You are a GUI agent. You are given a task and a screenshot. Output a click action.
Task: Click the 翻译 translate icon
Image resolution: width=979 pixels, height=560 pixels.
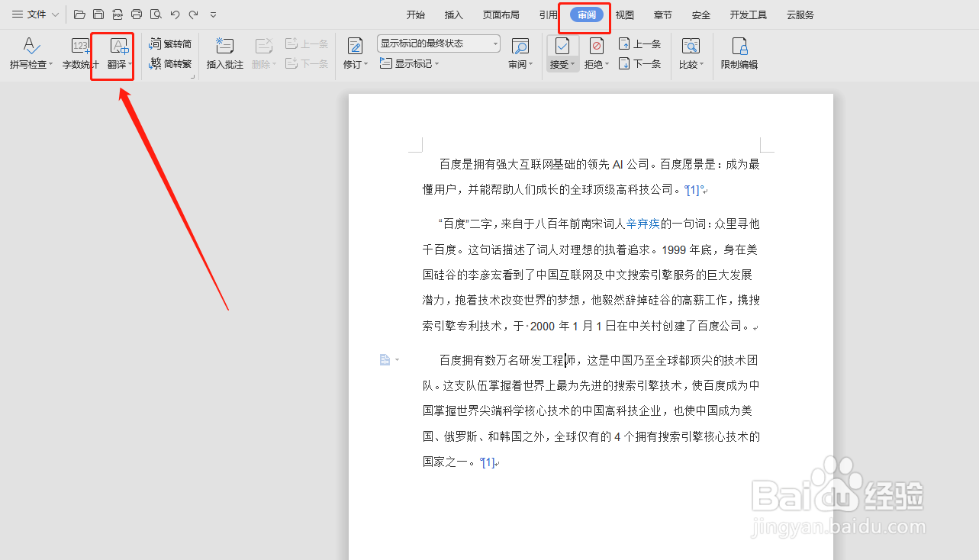coord(119,46)
